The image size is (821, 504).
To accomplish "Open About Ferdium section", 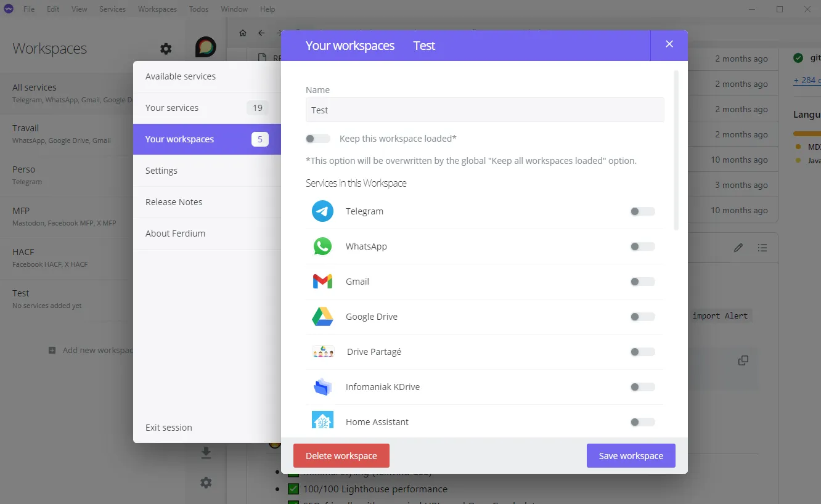I will (207, 234).
